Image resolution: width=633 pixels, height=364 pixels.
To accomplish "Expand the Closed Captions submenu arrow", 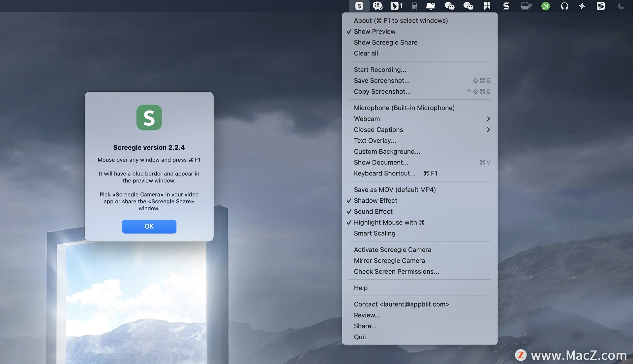I will point(488,130).
